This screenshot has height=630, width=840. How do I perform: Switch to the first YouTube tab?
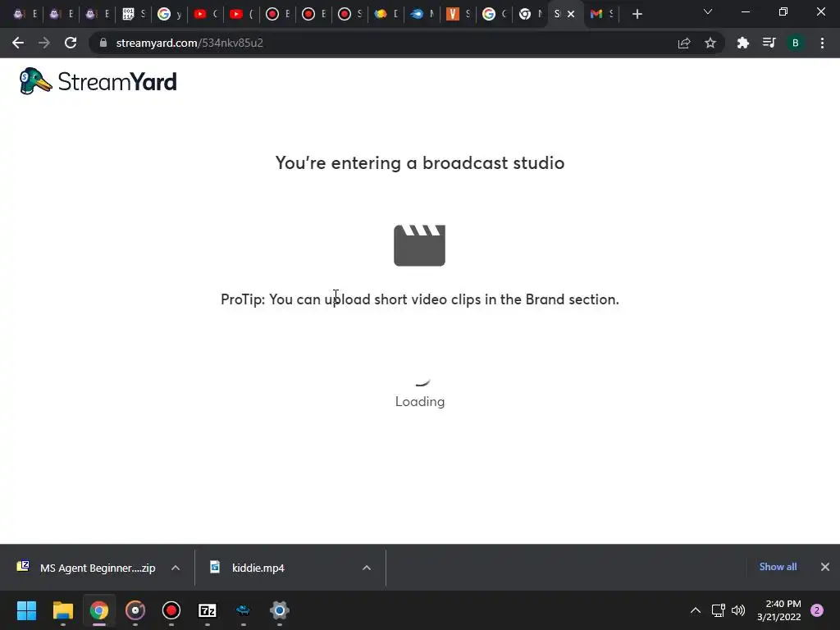pyautogui.click(x=205, y=14)
